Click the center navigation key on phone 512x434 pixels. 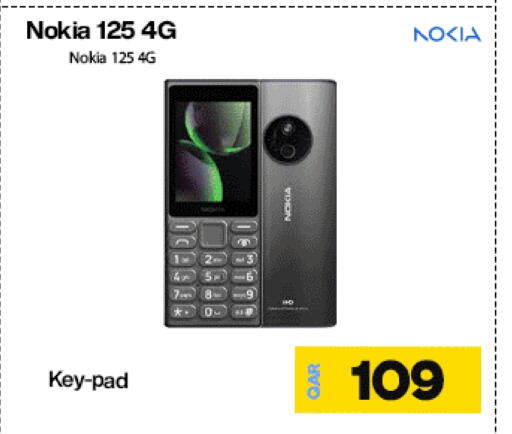(x=213, y=234)
